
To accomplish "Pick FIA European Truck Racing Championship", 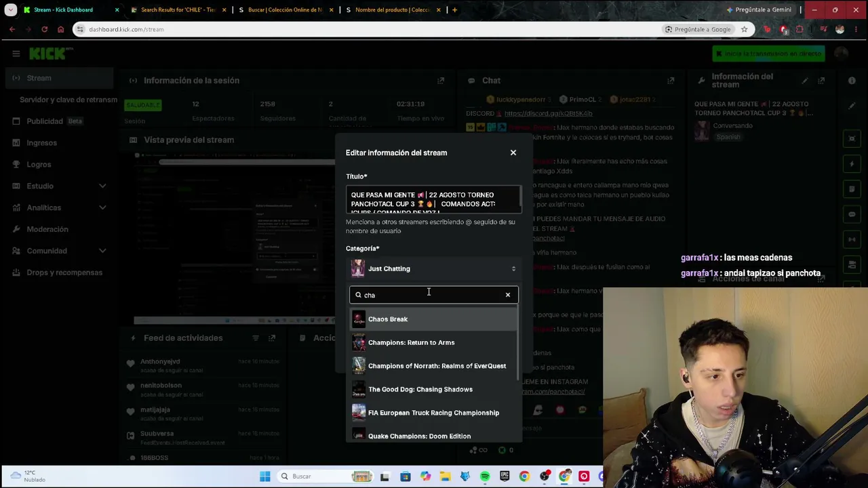I will (x=434, y=413).
